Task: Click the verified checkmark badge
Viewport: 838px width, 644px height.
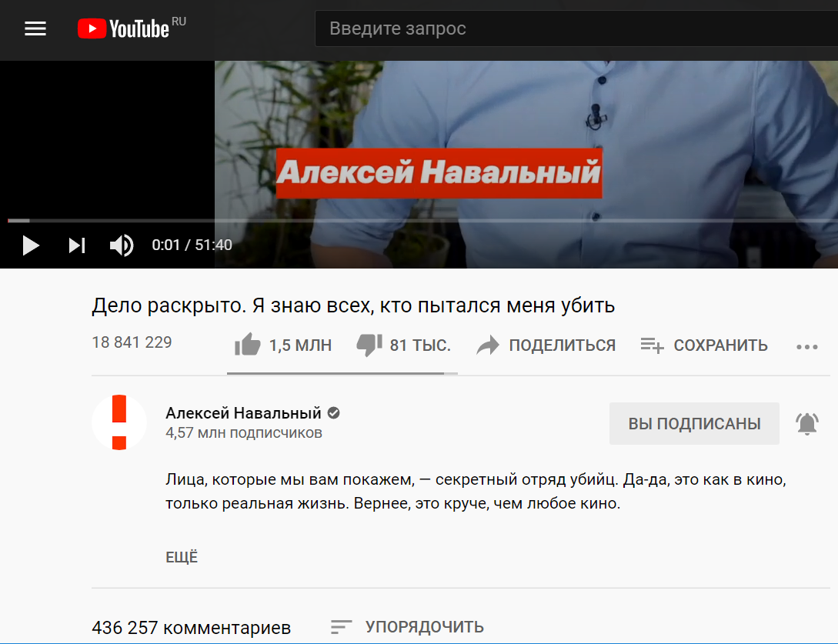Action: click(x=334, y=412)
